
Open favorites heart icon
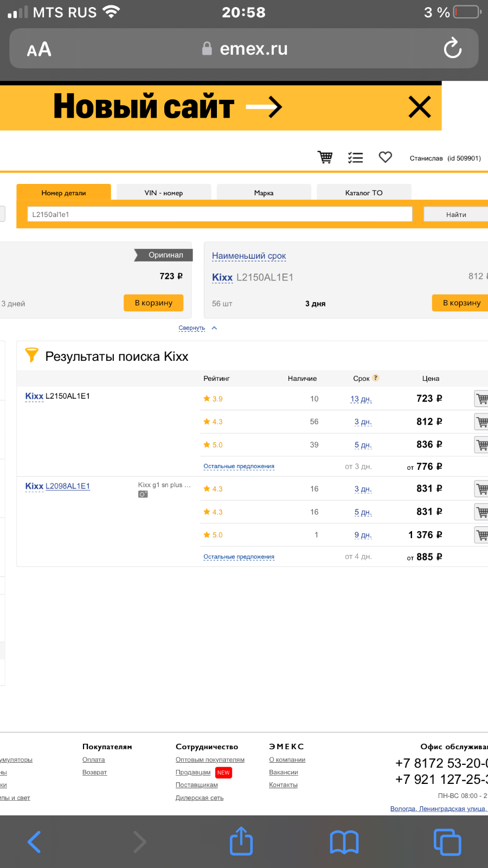pyautogui.click(x=385, y=157)
